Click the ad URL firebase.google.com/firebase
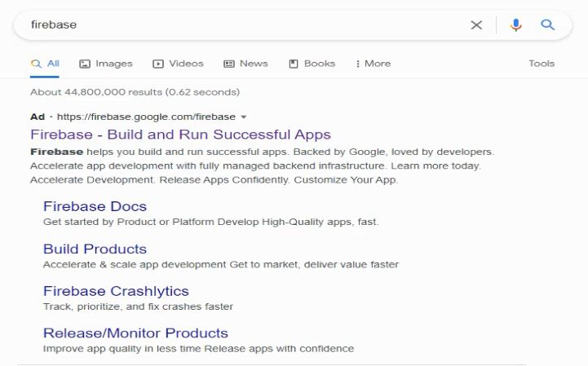 (146, 117)
